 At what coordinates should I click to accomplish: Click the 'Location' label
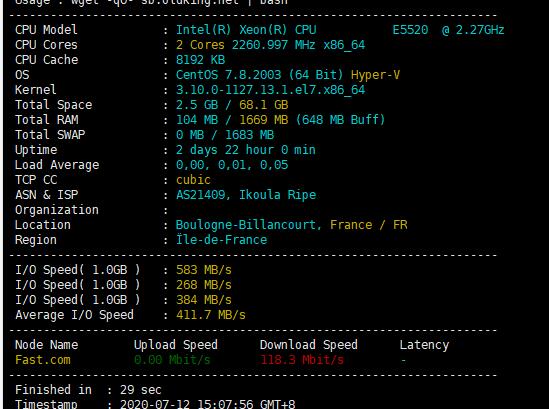[x=43, y=225]
